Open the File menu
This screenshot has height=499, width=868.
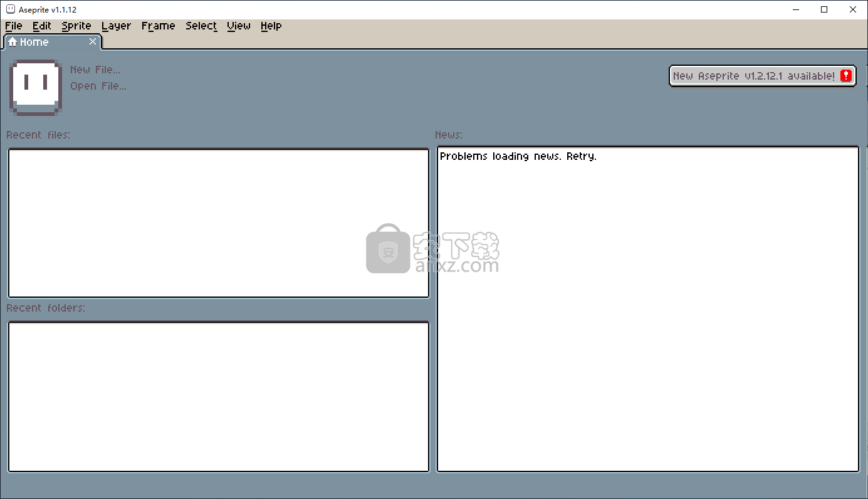click(13, 26)
